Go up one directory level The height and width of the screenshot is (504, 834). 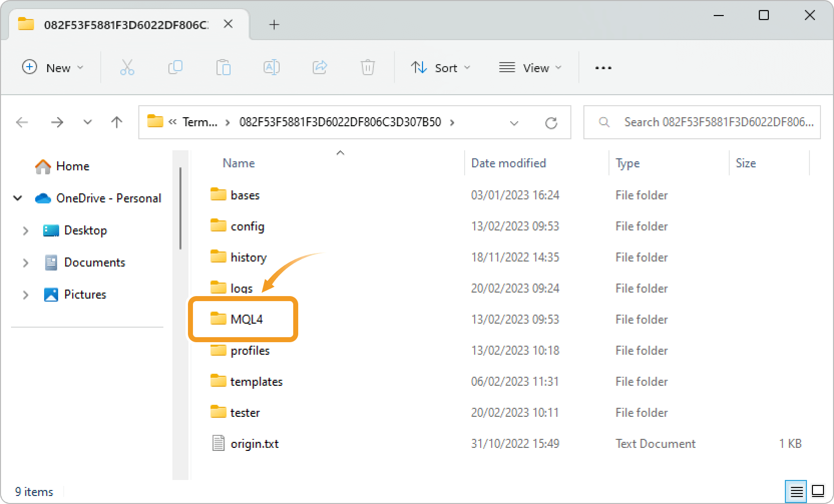pyautogui.click(x=117, y=122)
